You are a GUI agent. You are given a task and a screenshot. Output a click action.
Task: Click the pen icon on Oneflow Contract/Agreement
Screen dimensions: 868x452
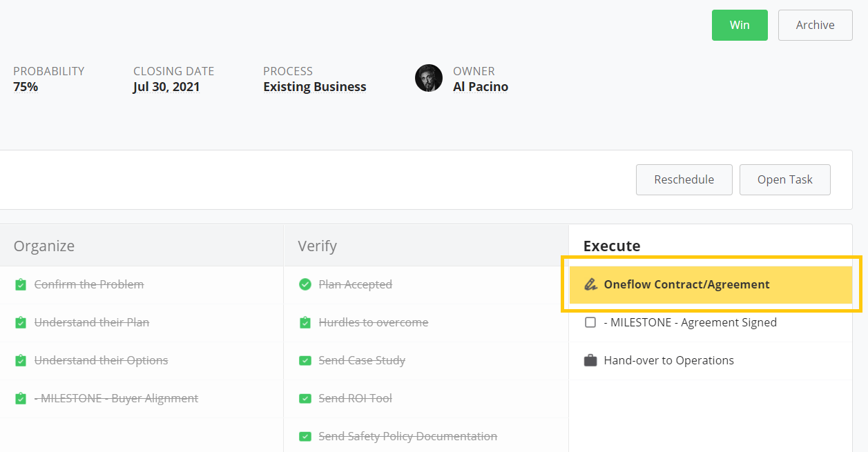[590, 284]
